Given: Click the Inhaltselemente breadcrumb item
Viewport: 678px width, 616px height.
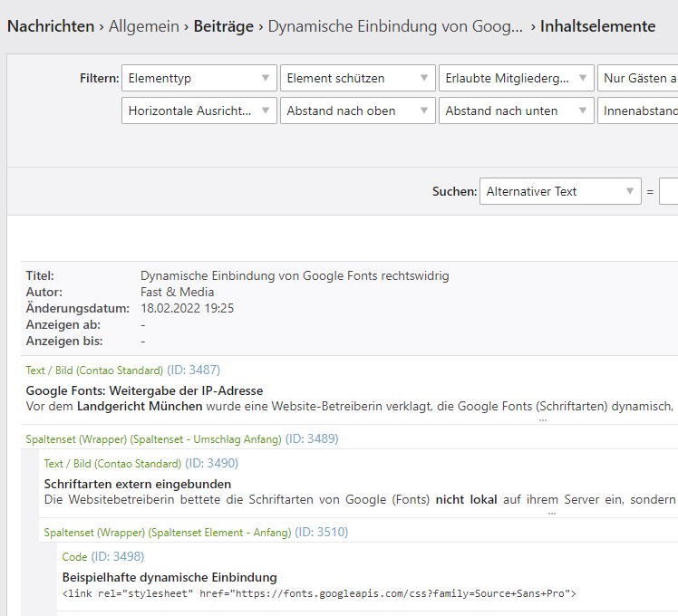Looking at the screenshot, I should [x=597, y=26].
